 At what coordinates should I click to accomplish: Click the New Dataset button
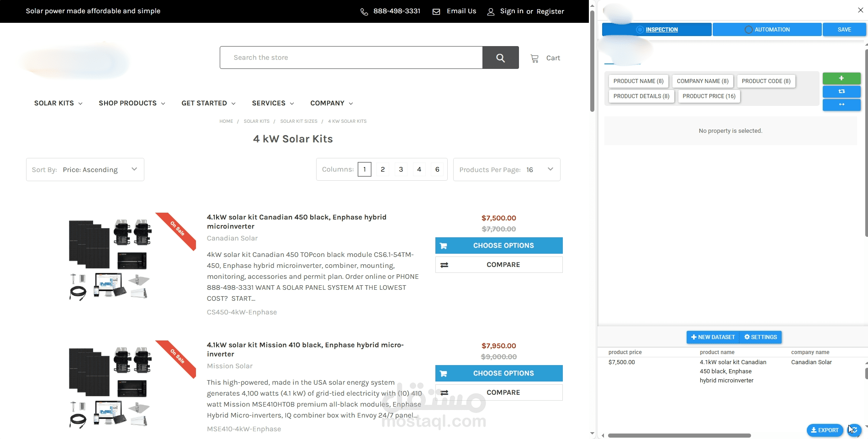pos(713,337)
